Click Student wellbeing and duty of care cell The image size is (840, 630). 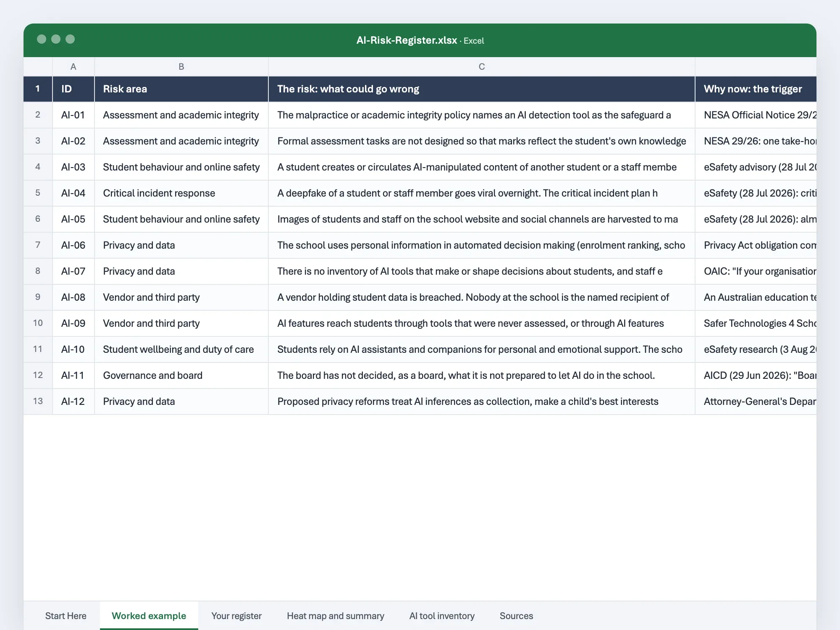pyautogui.click(x=181, y=349)
